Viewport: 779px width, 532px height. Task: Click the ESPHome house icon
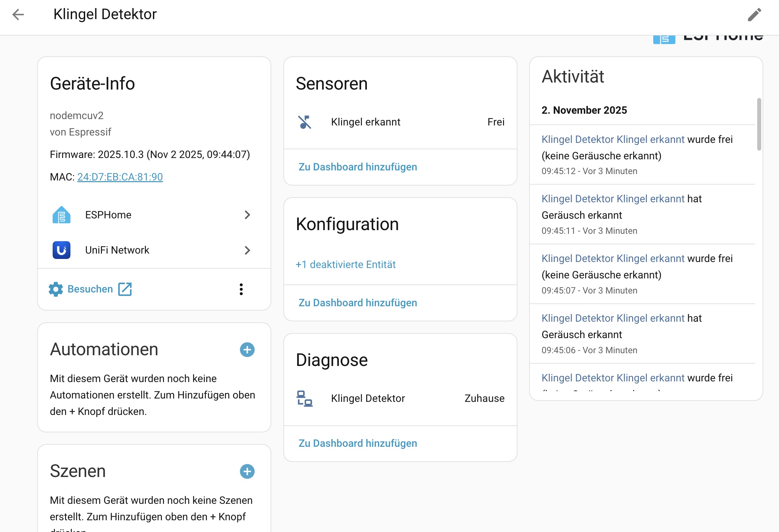pos(61,215)
